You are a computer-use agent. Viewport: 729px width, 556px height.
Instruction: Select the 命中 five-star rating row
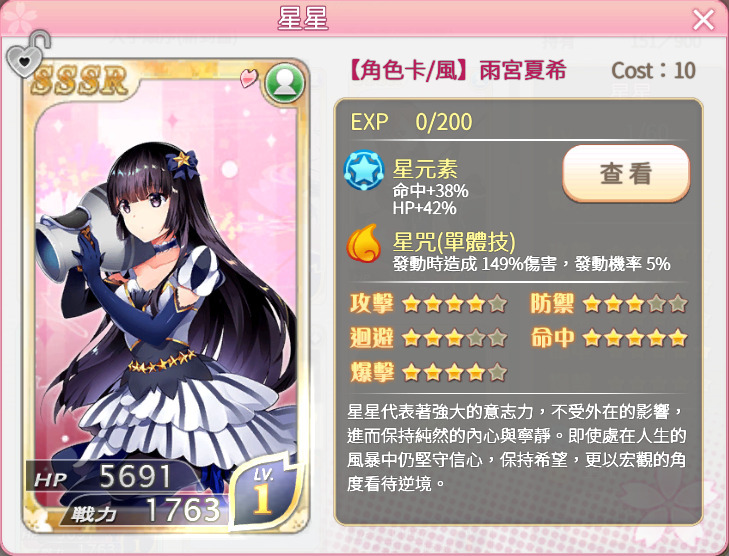(x=609, y=338)
